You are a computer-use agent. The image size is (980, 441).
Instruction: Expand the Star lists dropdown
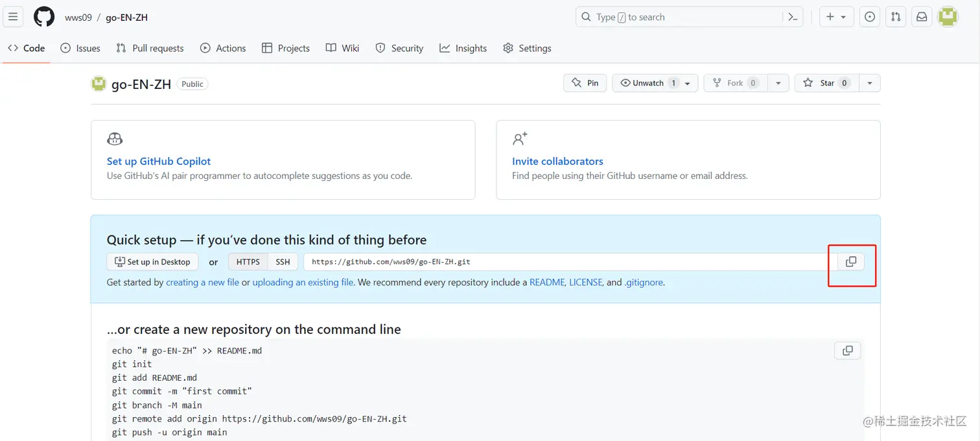click(870, 83)
